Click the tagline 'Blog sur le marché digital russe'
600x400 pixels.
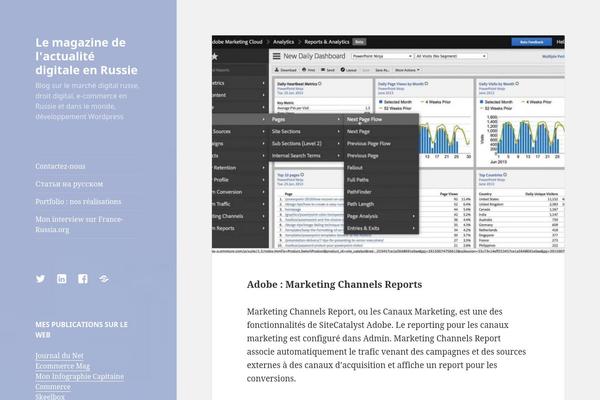[87, 101]
